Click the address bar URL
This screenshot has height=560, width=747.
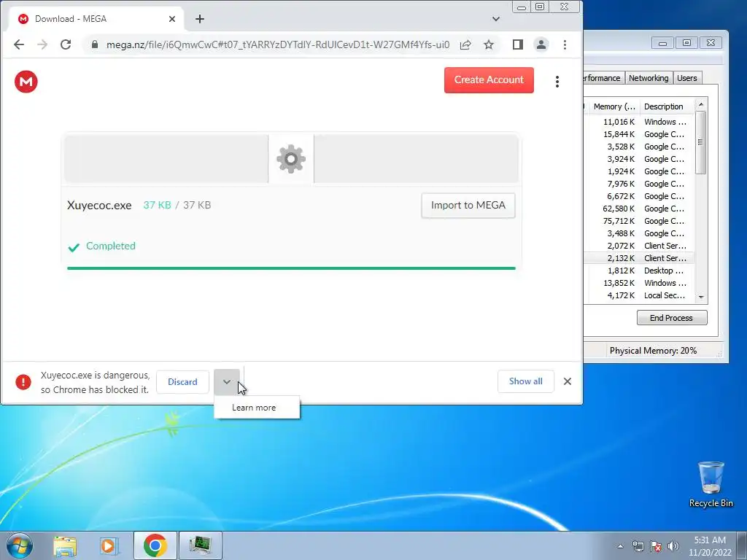tap(277, 44)
